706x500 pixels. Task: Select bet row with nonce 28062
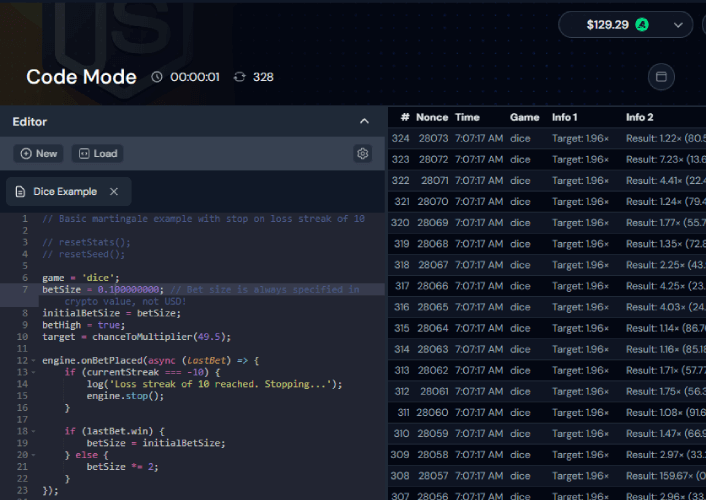pyautogui.click(x=547, y=371)
